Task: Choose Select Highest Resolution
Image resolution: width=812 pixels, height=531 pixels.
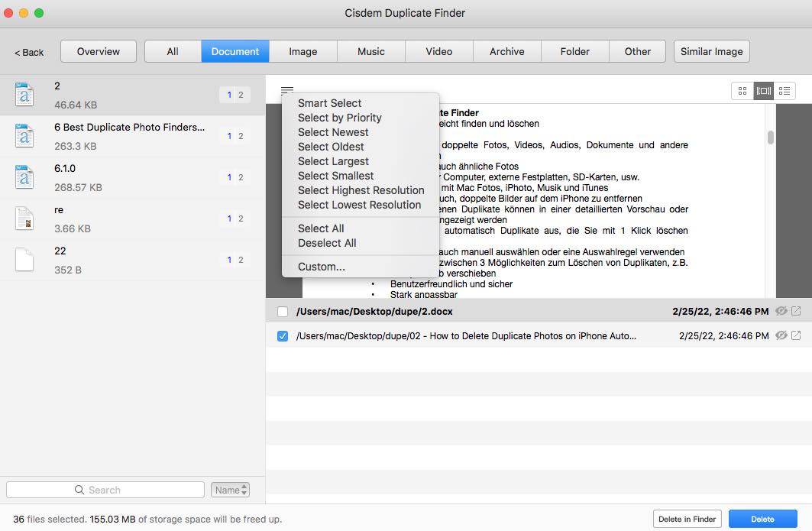Action: pos(361,190)
